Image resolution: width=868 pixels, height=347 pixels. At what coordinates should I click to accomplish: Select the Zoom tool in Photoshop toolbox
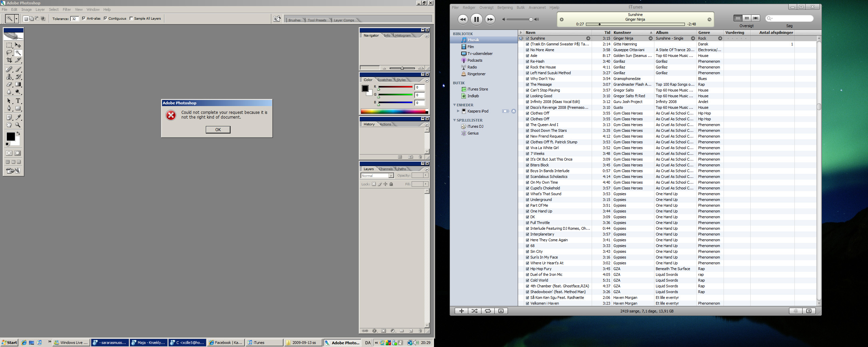coord(18,125)
